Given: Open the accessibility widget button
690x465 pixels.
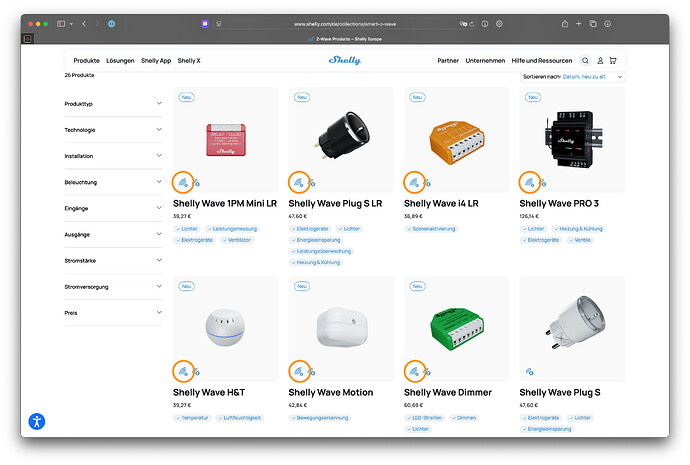Looking at the screenshot, I should pyautogui.click(x=37, y=421).
